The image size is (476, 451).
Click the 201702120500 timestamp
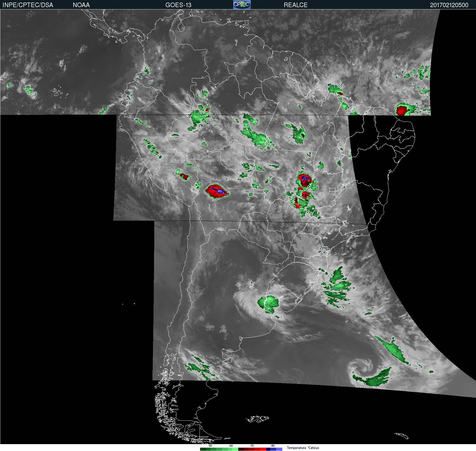point(449,5)
